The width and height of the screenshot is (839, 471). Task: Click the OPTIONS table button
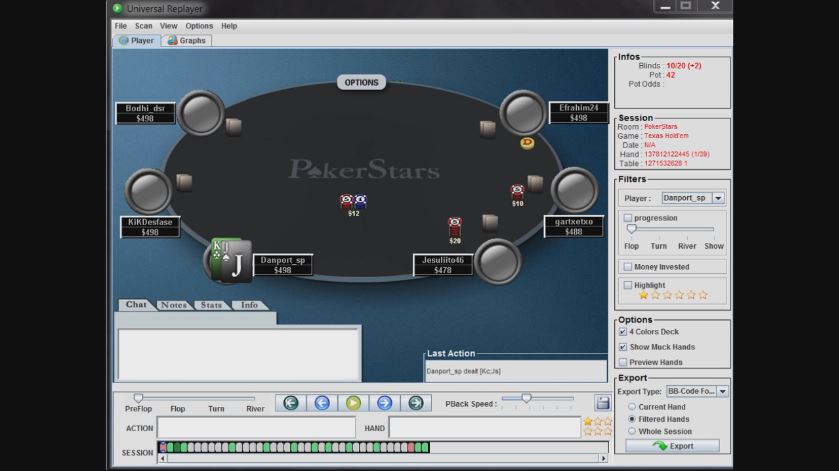[x=361, y=82]
